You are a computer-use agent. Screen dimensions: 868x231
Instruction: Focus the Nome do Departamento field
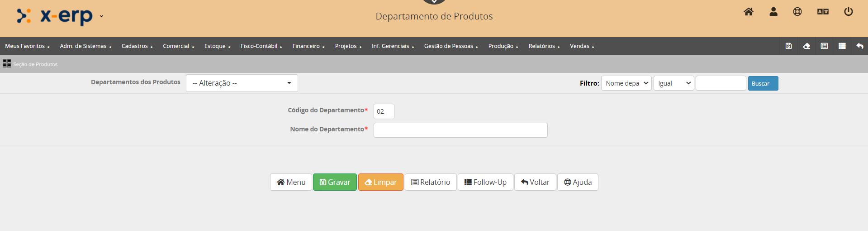[x=460, y=130]
